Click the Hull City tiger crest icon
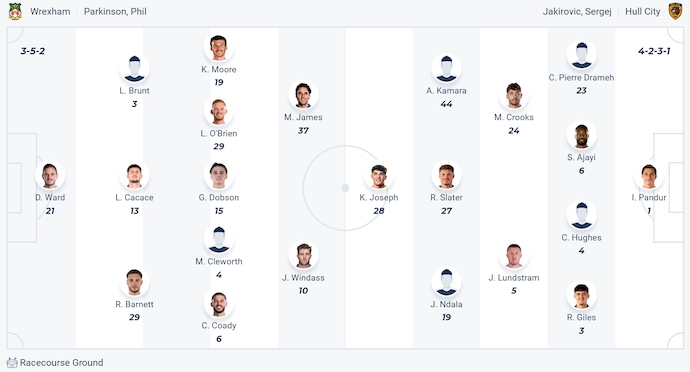The image size is (690, 372). click(x=675, y=11)
